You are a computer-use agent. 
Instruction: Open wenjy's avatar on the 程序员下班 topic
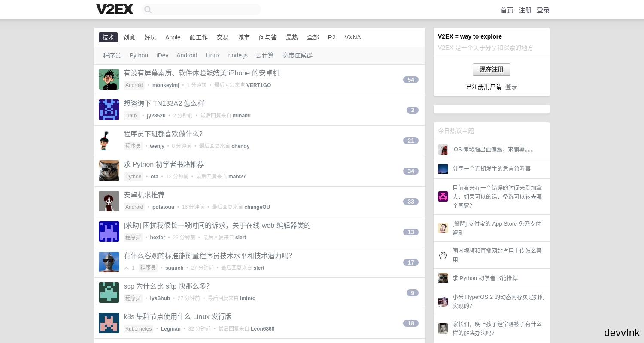click(x=109, y=140)
